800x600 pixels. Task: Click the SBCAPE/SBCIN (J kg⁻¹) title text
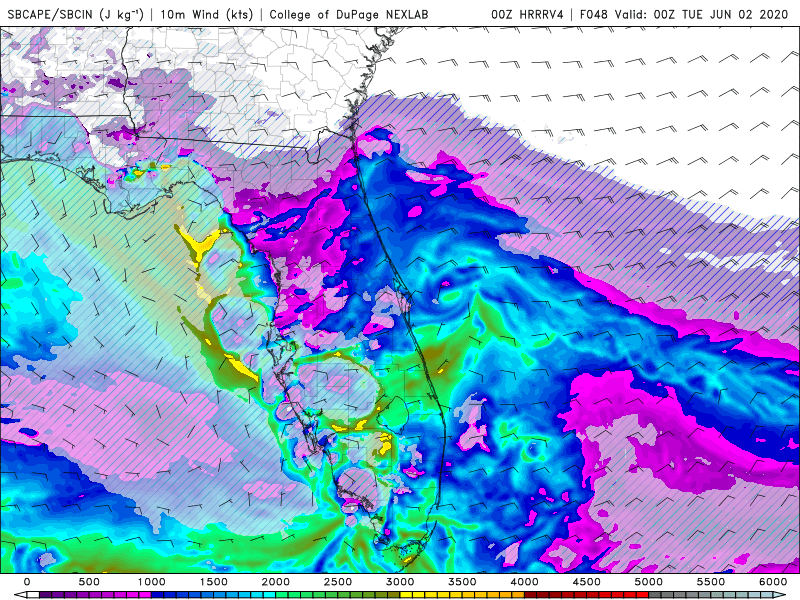click(x=76, y=14)
